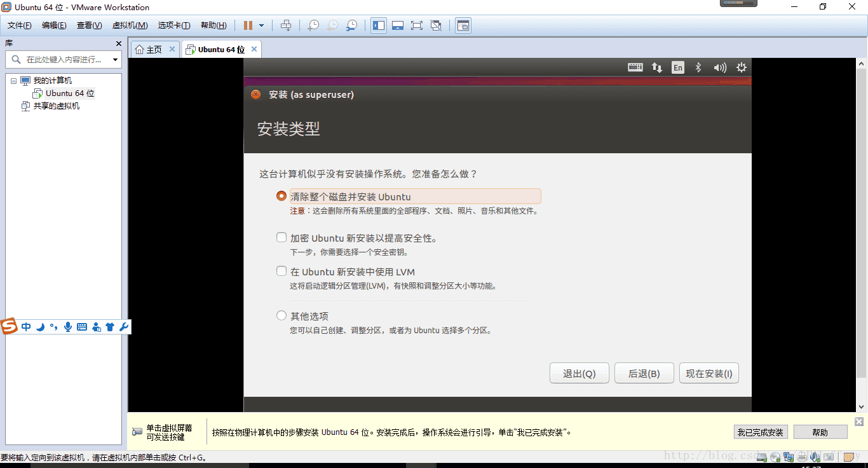Click the 我已完成安装 button
Viewport: 868px width, 468px height.
click(x=761, y=432)
